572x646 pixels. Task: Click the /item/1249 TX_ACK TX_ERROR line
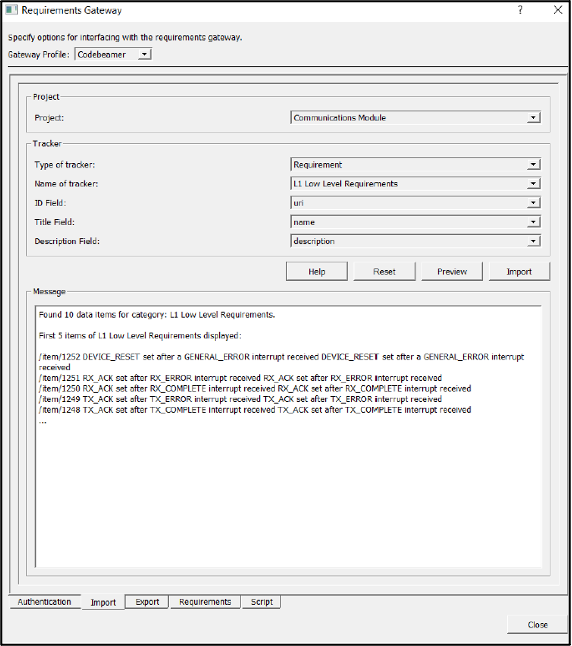(x=240, y=399)
